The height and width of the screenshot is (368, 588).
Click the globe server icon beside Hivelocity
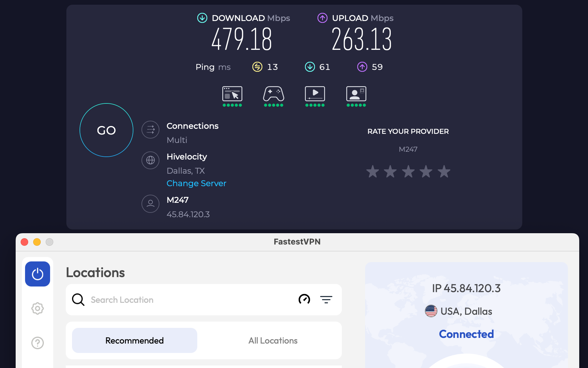click(151, 160)
